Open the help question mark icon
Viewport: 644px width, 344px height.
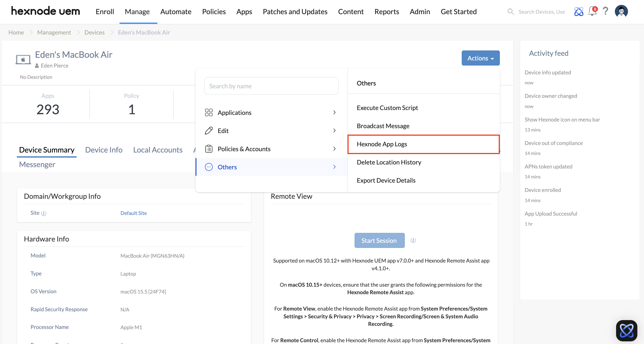coord(605,11)
